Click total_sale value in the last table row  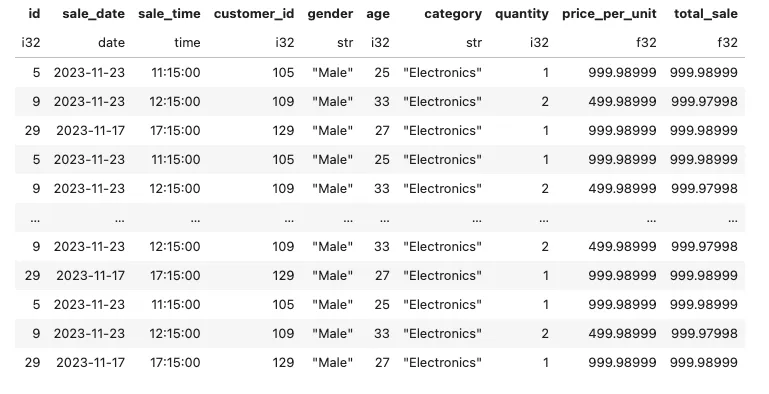[x=704, y=363]
